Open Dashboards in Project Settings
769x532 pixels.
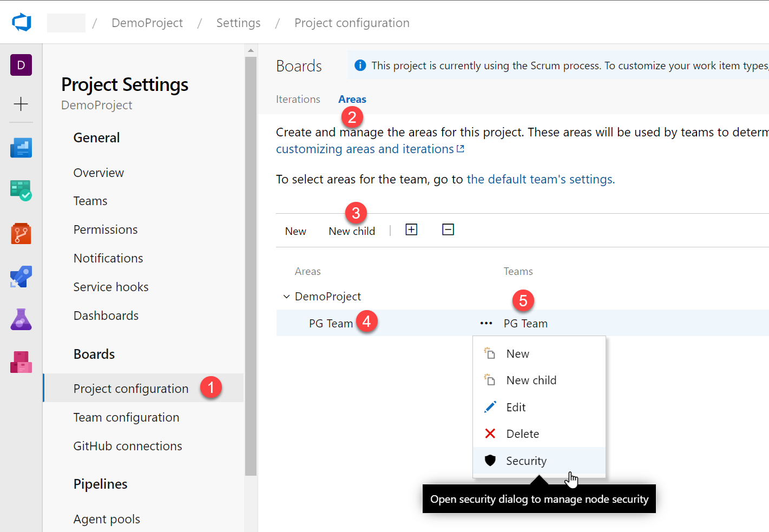[x=106, y=316]
